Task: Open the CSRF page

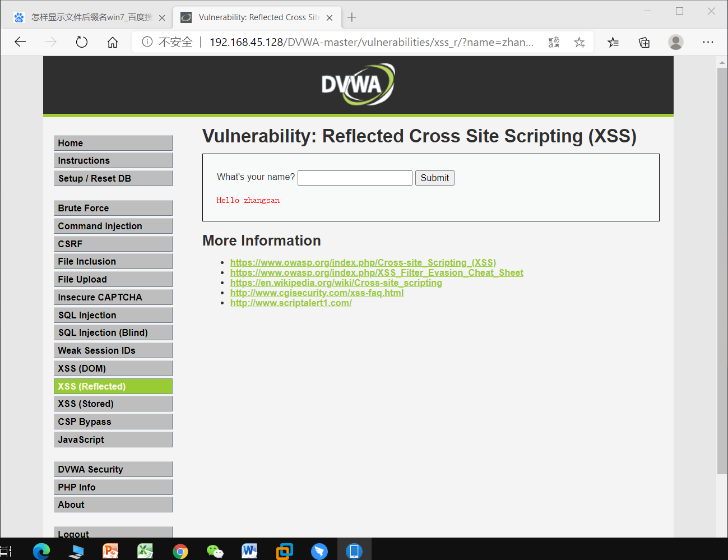Action: pos(113,244)
